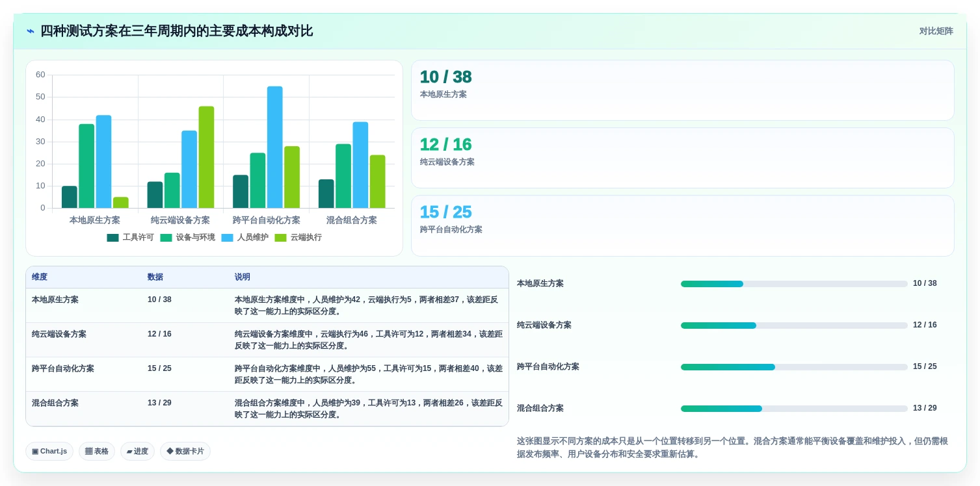Click 纯云端设备方案 progress bar
Viewport: 980px width, 486px height.
pyautogui.click(x=794, y=326)
